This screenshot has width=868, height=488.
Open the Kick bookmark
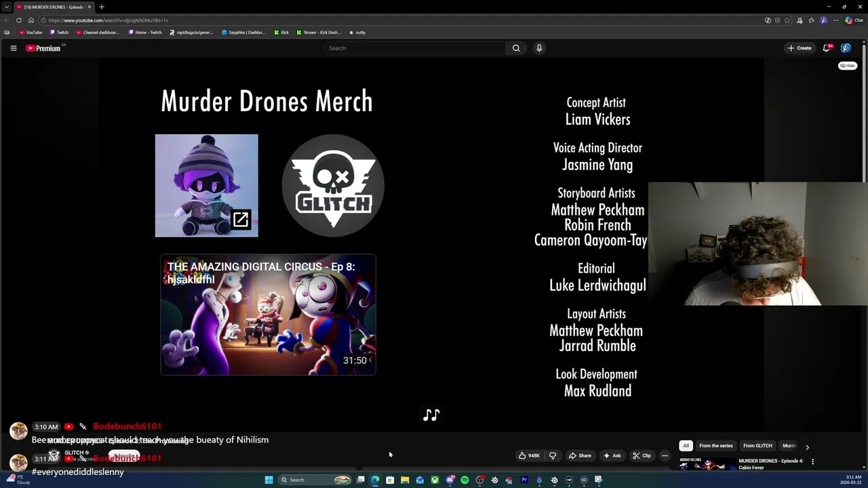(x=281, y=33)
